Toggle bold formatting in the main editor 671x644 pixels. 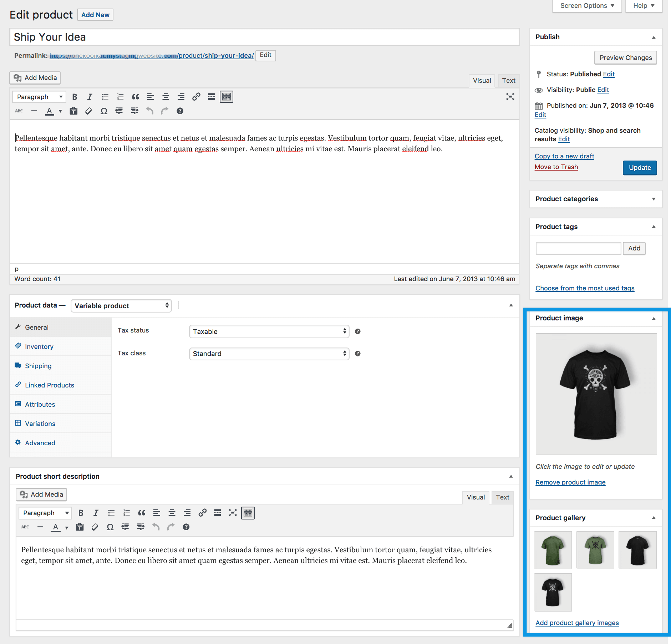pyautogui.click(x=75, y=96)
